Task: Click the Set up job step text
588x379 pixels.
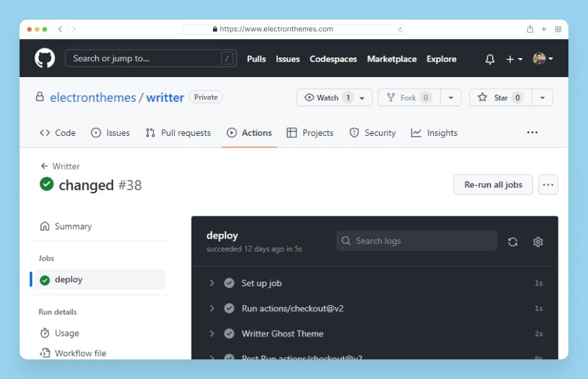Action: coord(261,284)
